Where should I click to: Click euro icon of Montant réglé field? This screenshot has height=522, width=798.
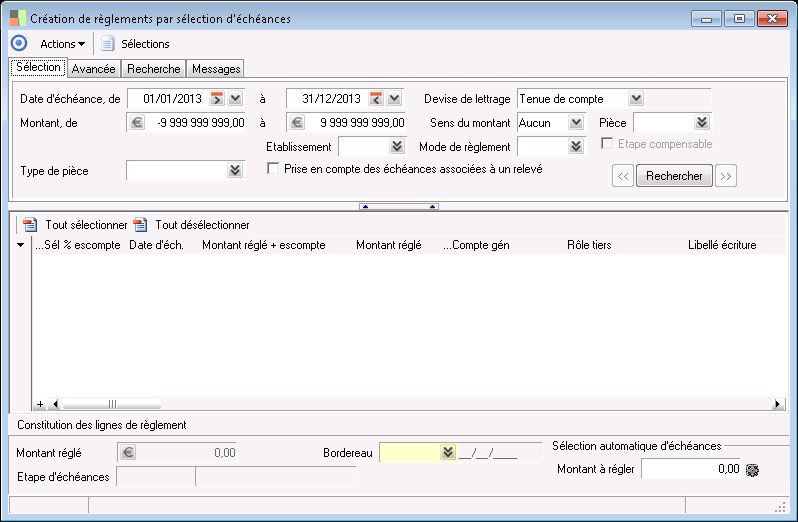click(128, 452)
